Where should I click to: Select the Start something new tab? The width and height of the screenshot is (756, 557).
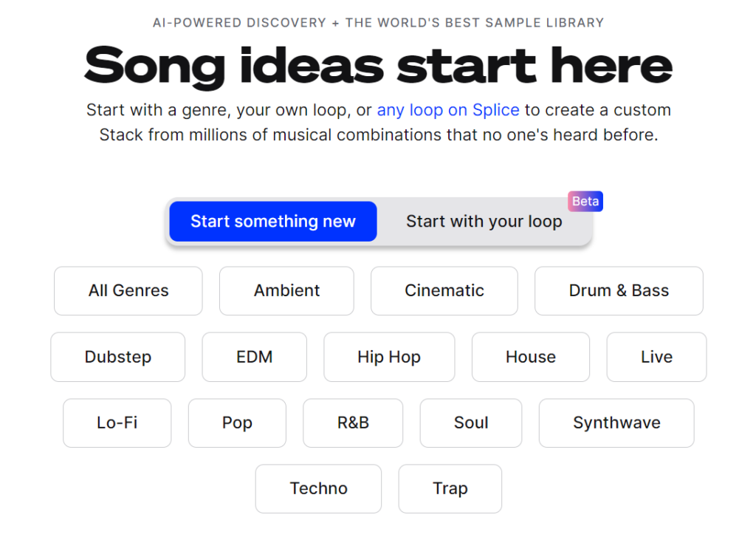273,222
